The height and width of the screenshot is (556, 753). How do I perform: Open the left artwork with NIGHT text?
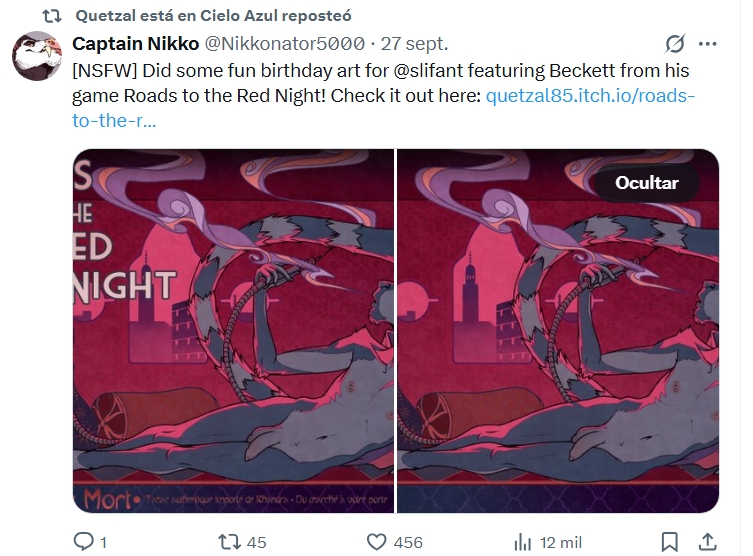[x=233, y=331]
